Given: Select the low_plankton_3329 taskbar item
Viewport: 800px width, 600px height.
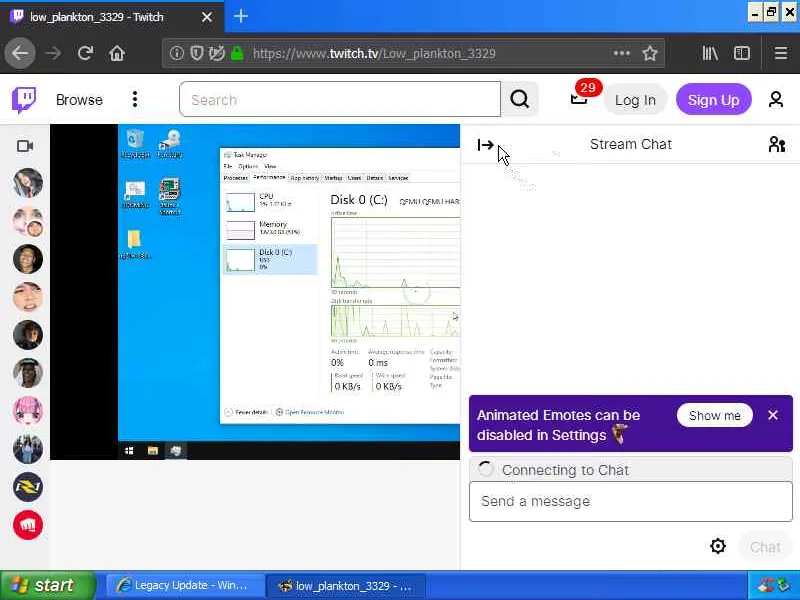Looking at the screenshot, I should pos(346,586).
